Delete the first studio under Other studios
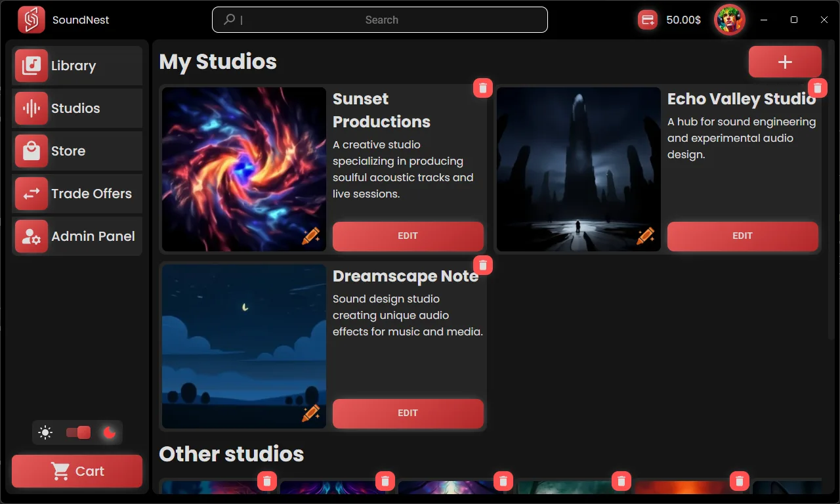The height and width of the screenshot is (504, 840). [266, 481]
